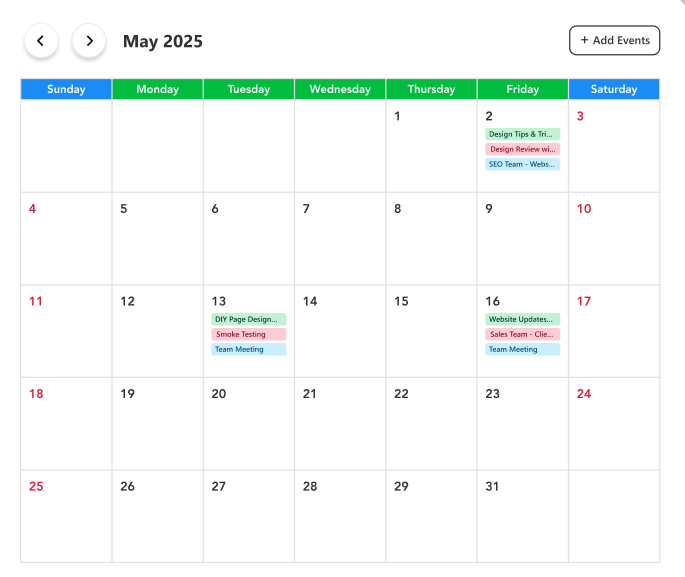Screen dimensions: 685x577
Task: Select the SEO Team event on May 2
Action: coord(522,164)
